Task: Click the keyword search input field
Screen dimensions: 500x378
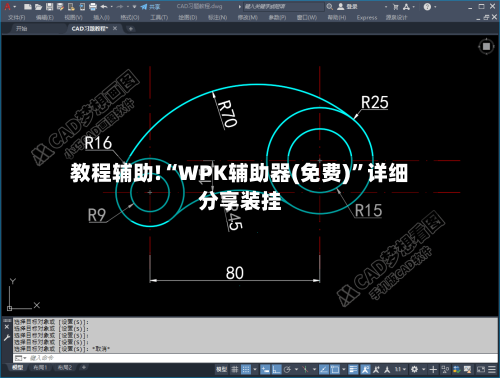Action: tap(283, 7)
